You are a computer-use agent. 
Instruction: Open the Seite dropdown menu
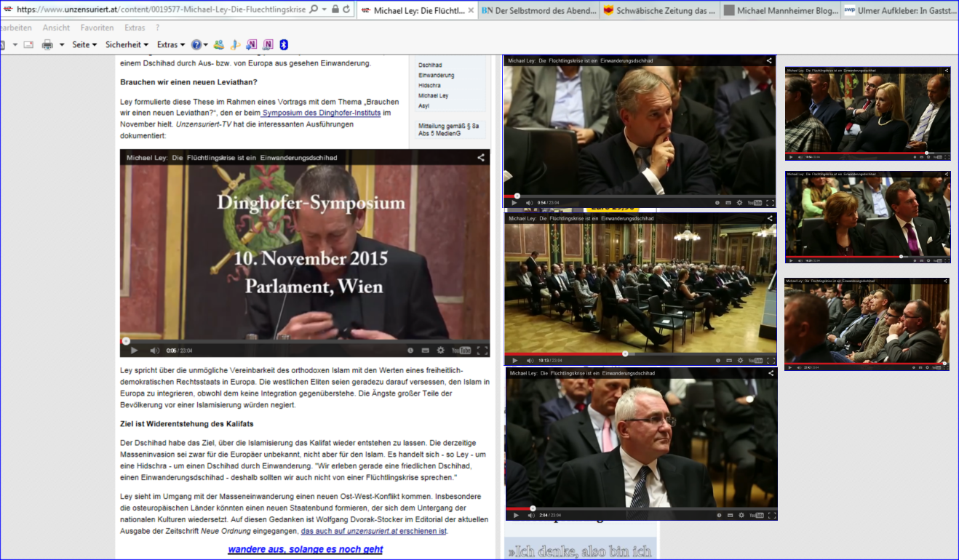tap(84, 45)
